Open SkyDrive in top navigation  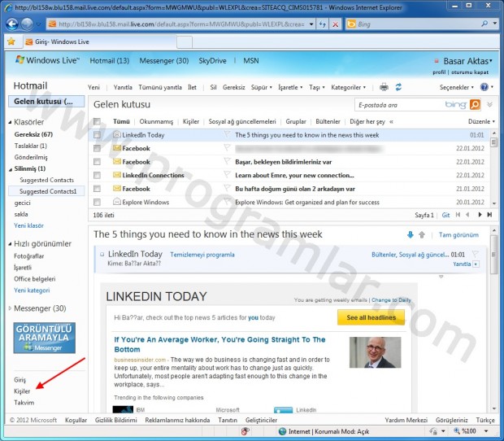pyautogui.click(x=212, y=60)
